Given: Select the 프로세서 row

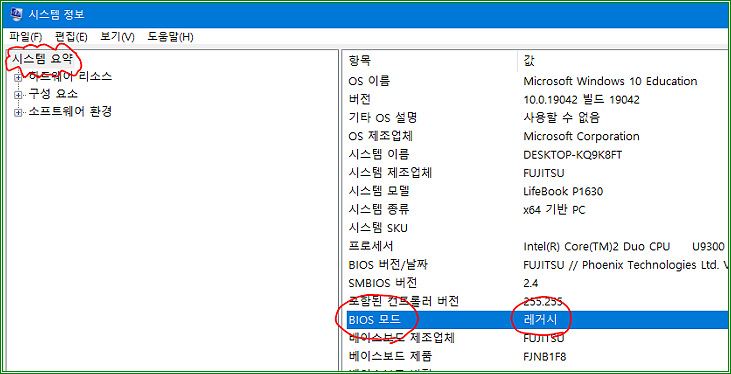Looking at the screenshot, I should pos(538,246).
